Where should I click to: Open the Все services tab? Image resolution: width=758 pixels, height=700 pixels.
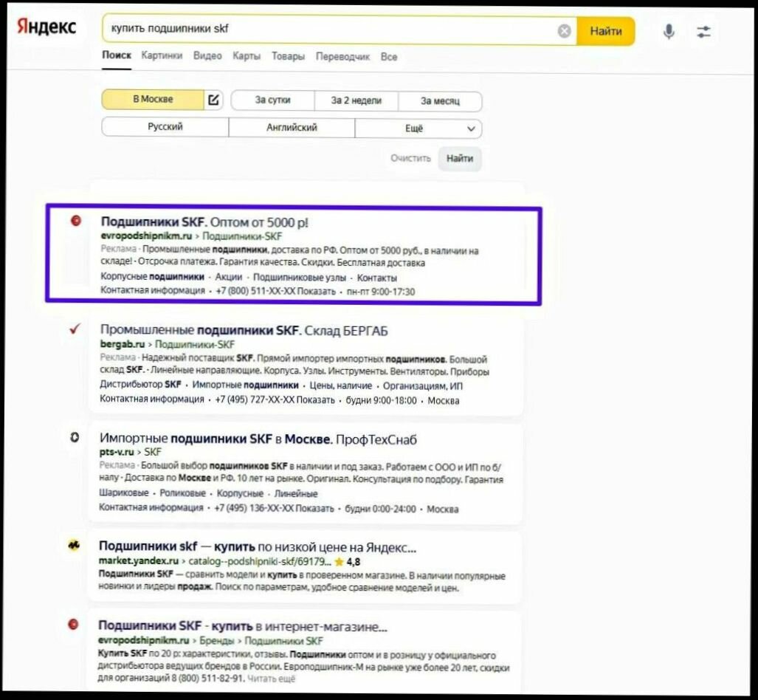click(389, 57)
